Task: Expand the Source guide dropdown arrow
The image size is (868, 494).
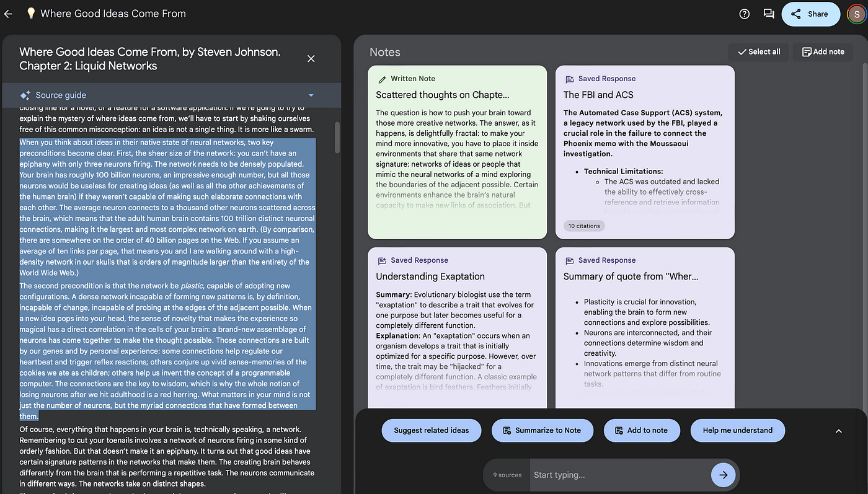Action: tap(311, 95)
